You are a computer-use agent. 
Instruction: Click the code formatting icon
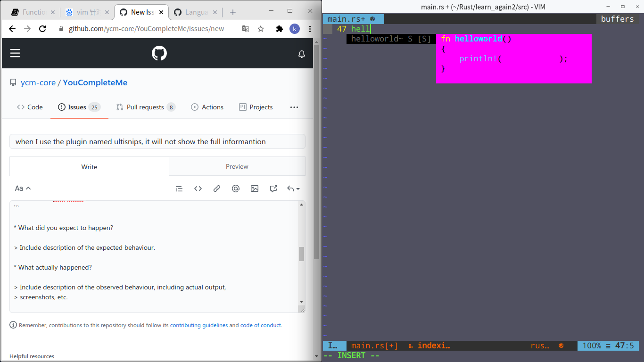[198, 188]
